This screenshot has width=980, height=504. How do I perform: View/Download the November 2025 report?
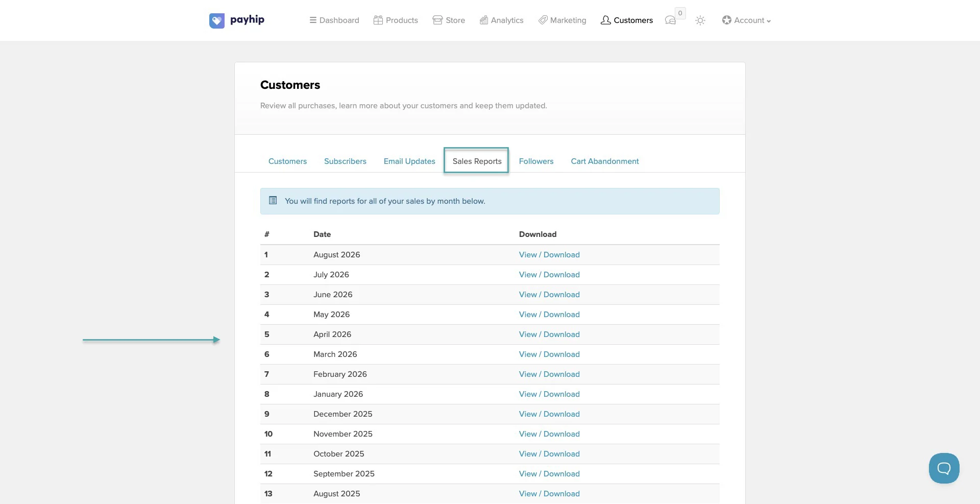point(549,434)
